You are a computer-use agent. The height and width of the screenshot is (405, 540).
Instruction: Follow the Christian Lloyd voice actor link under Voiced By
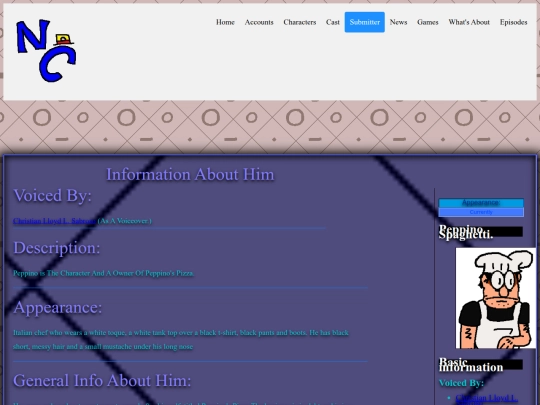(54, 221)
